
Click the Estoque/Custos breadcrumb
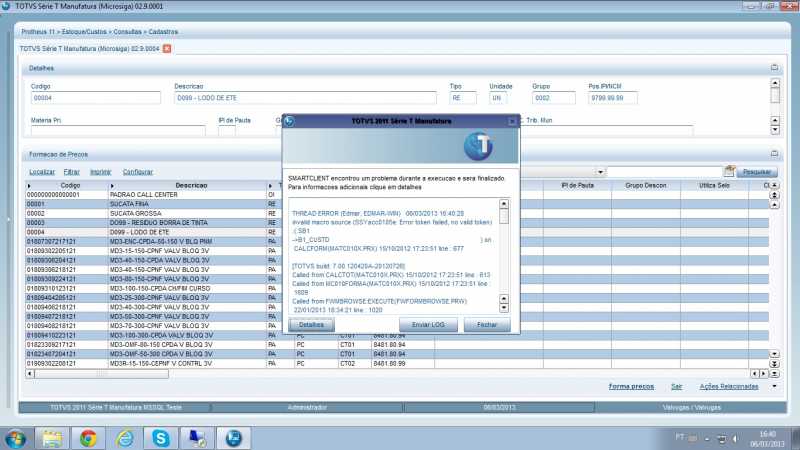point(84,32)
